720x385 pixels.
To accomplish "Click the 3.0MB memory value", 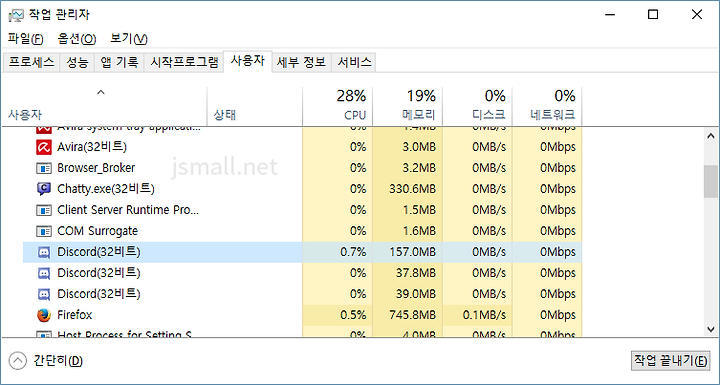I will click(x=419, y=147).
